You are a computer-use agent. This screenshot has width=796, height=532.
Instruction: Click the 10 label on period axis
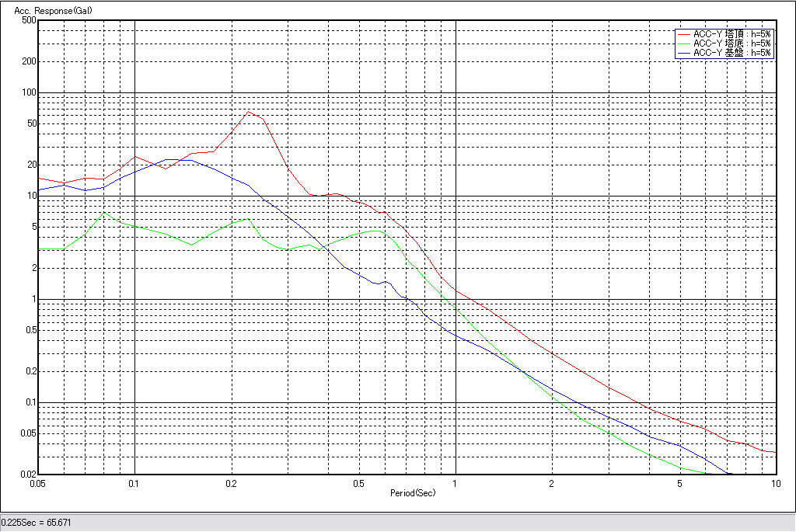tap(775, 483)
